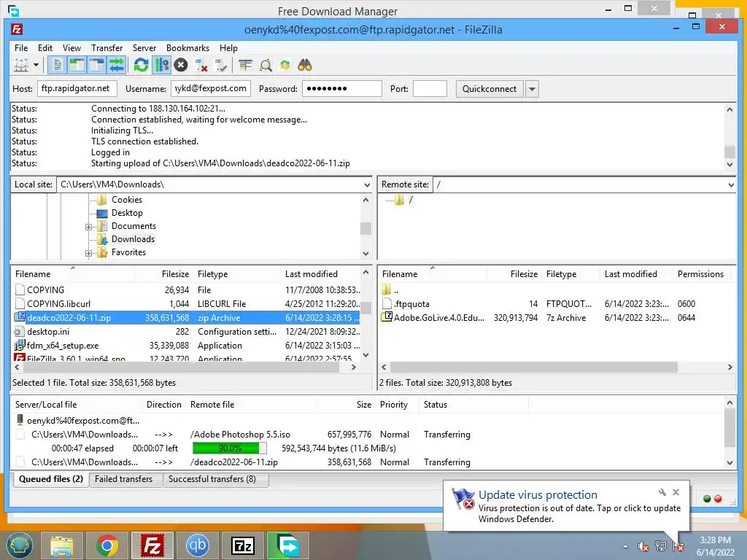The image size is (747, 560).
Task: Cancel the current operation icon
Action: pyautogui.click(x=181, y=65)
